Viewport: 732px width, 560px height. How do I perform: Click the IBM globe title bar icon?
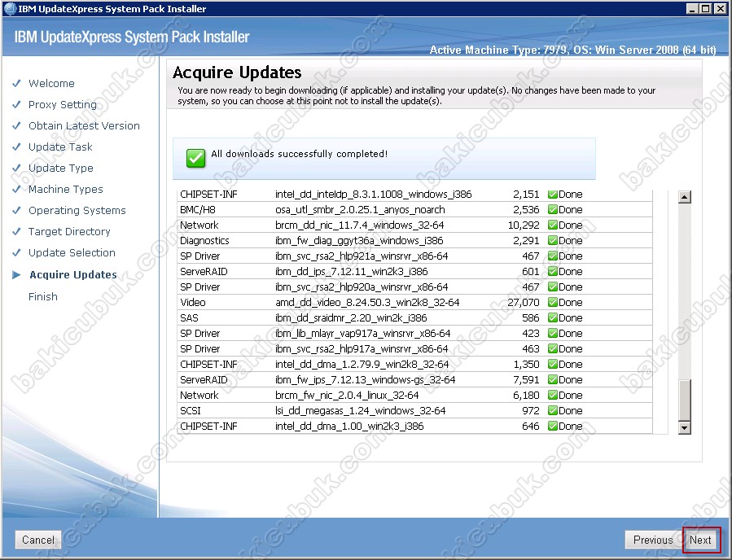(10, 9)
